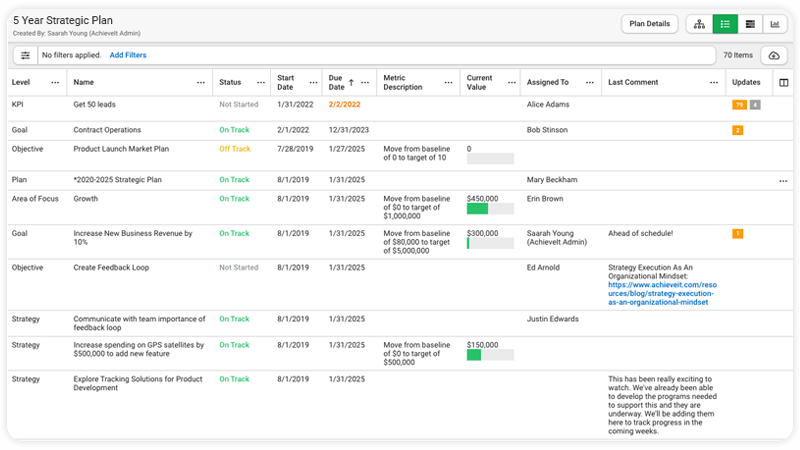Switch to the compact rows view icon

click(750, 24)
